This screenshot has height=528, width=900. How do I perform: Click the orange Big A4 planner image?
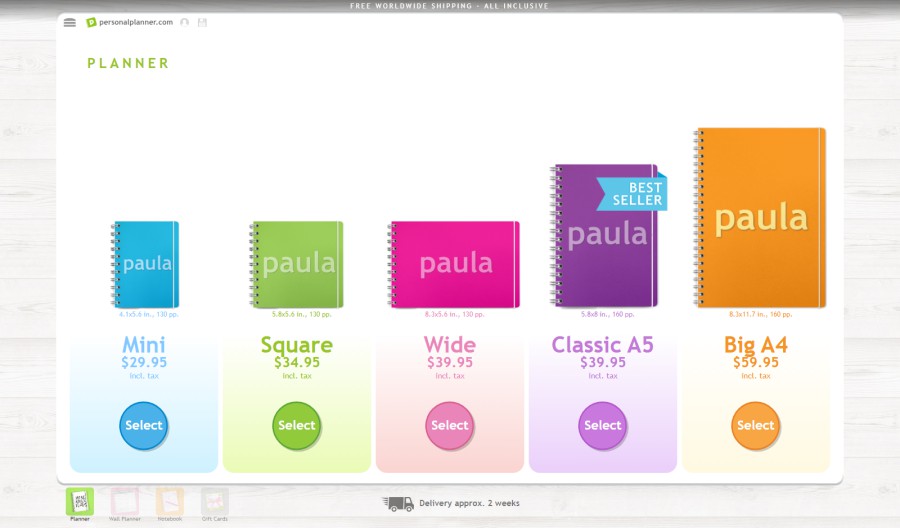pos(760,218)
